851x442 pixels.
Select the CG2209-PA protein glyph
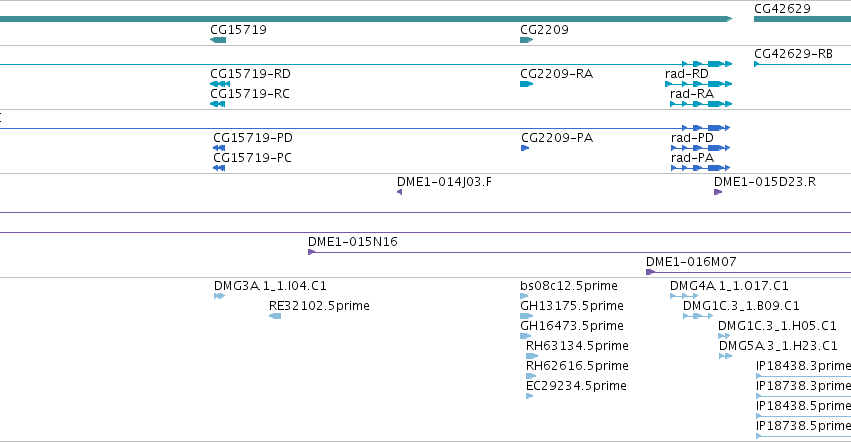pos(525,148)
